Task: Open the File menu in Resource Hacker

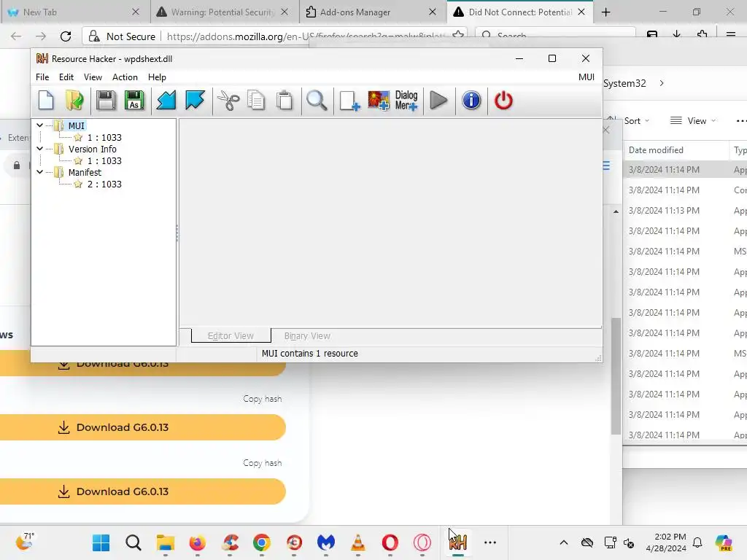Action: (42, 77)
